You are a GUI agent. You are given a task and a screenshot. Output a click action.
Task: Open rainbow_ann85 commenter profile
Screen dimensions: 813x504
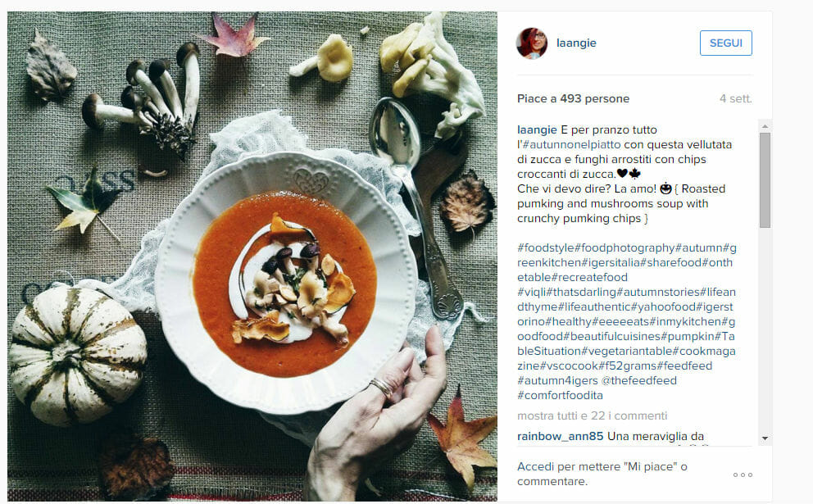560,436
